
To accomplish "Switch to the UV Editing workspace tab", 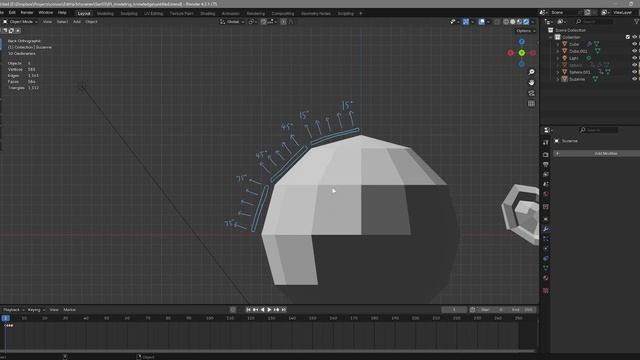I will click(153, 13).
